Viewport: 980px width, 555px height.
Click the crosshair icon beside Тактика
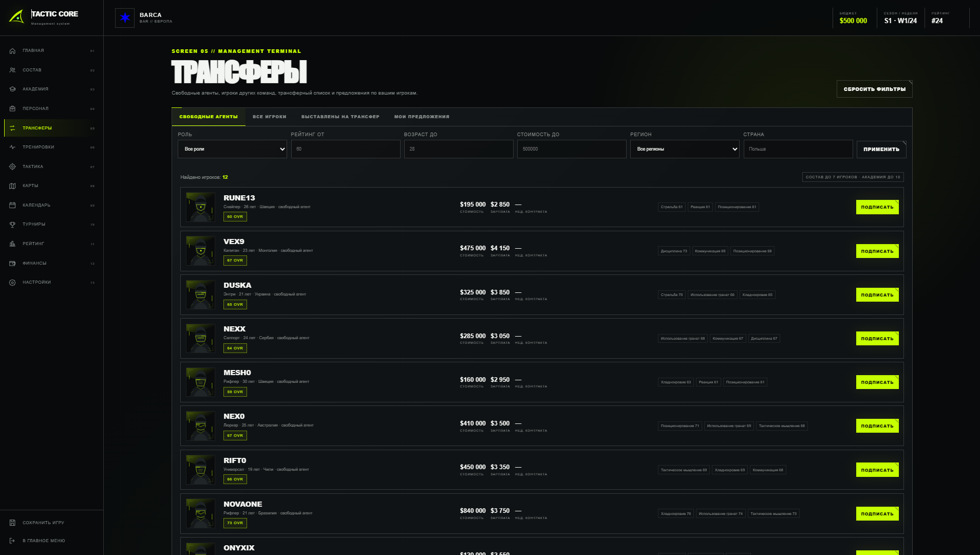pyautogui.click(x=12, y=166)
